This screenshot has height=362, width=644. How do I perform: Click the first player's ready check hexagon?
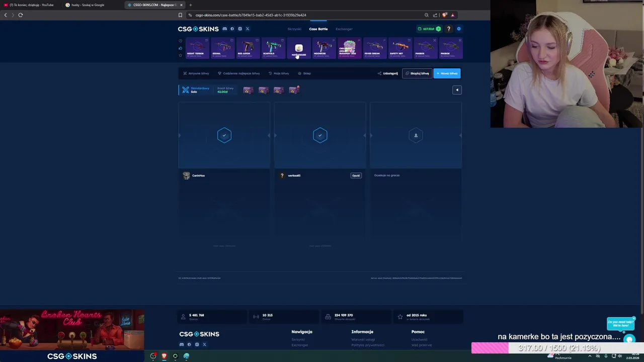224,135
